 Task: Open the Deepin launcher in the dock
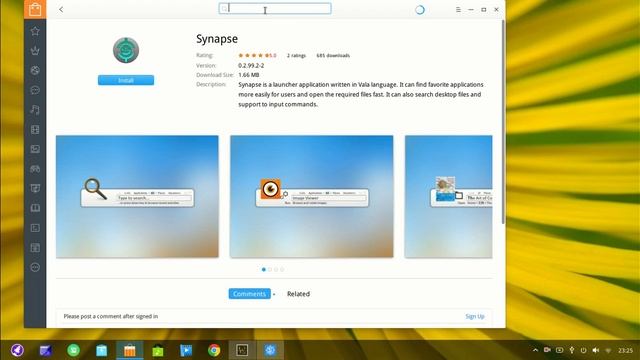coord(17,350)
